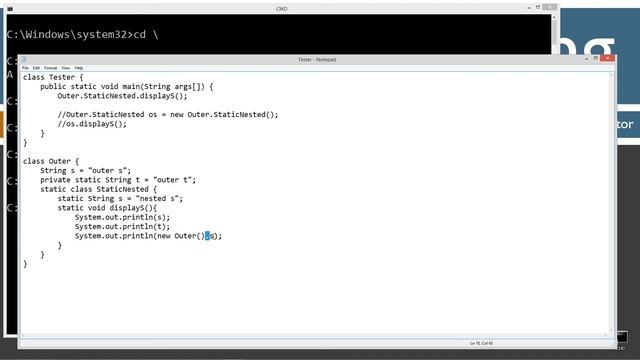Click the commented '//os.displayS();' line

pos(92,124)
